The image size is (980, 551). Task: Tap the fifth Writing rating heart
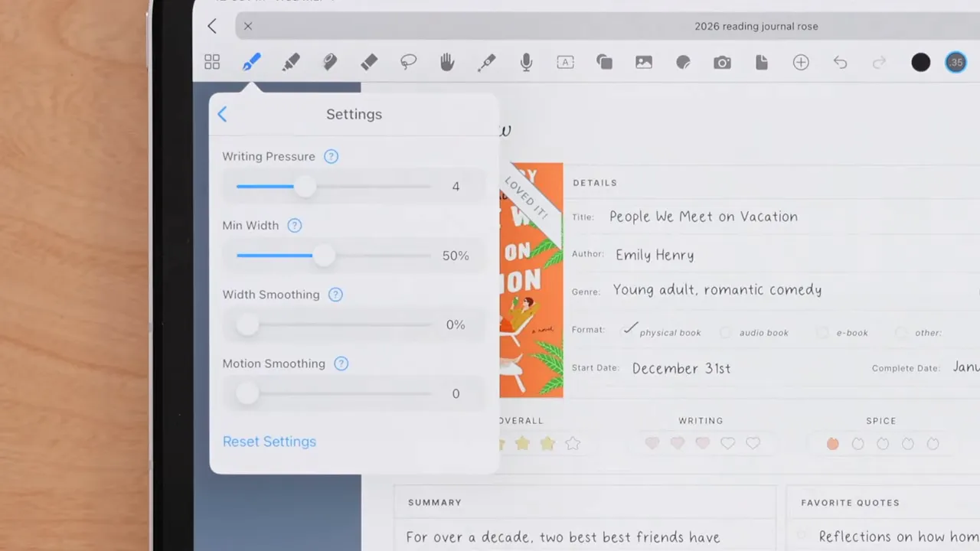tap(753, 443)
